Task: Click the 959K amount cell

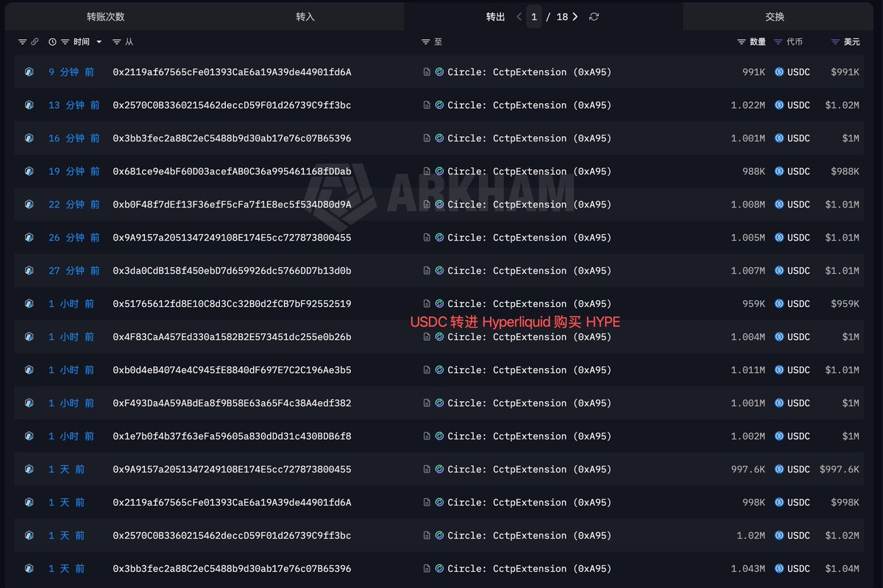Action: 753,304
